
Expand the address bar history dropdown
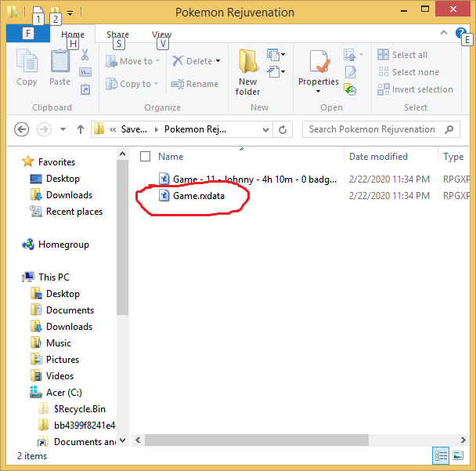[265, 130]
